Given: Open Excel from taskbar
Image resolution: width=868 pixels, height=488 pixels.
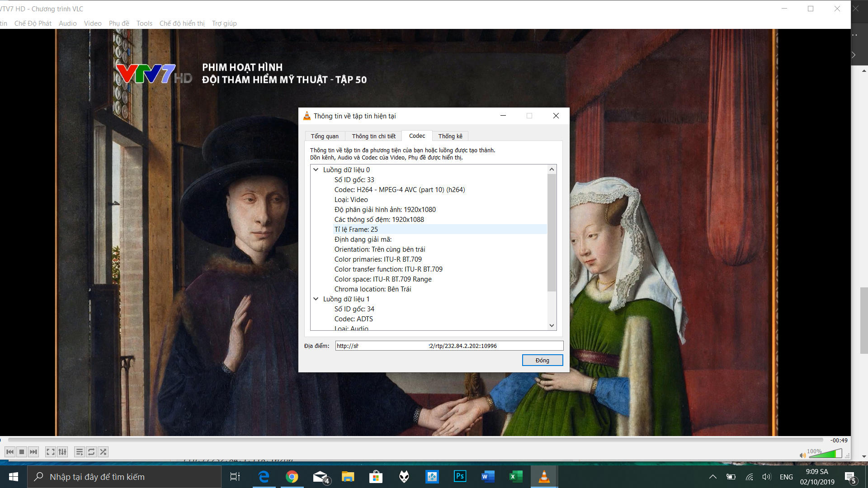Looking at the screenshot, I should click(x=516, y=477).
